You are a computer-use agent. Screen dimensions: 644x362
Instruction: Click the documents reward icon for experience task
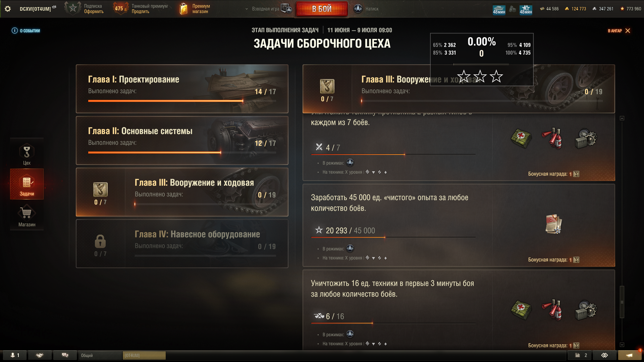pyautogui.click(x=553, y=224)
